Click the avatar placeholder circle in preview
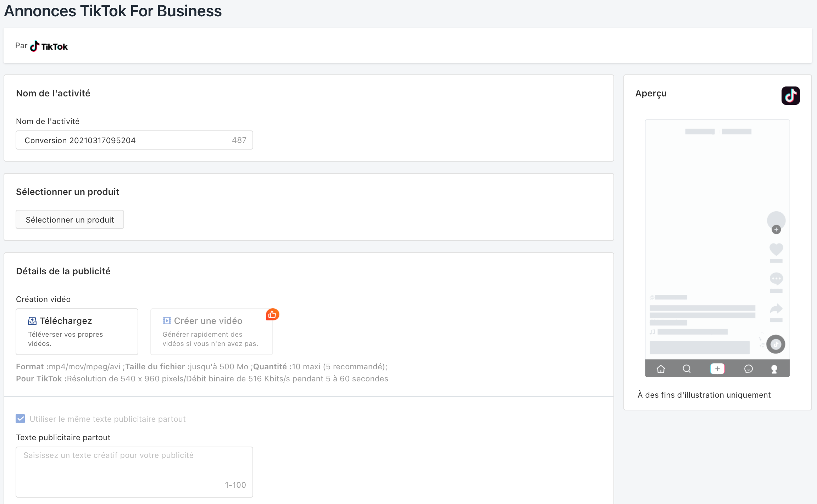 [x=776, y=220]
